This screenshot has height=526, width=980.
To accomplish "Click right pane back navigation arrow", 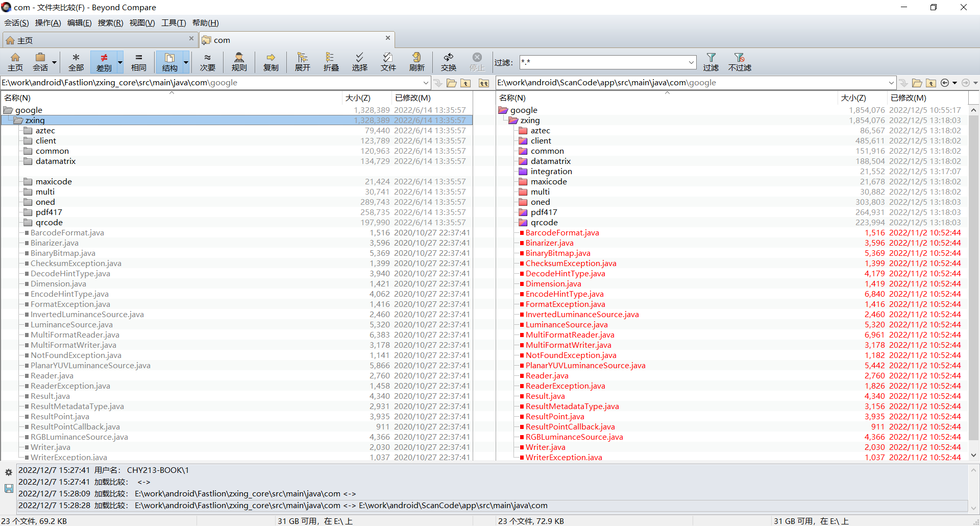I will [x=945, y=83].
